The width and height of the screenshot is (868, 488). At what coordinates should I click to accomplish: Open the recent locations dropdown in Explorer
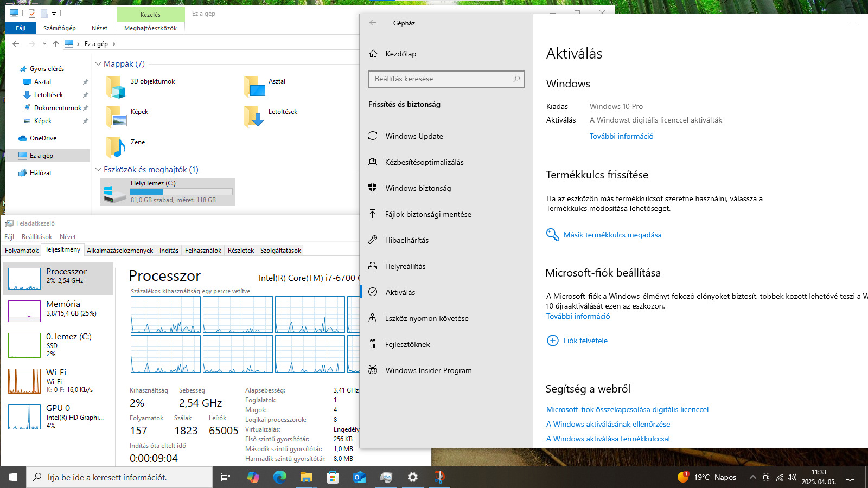pyautogui.click(x=44, y=44)
